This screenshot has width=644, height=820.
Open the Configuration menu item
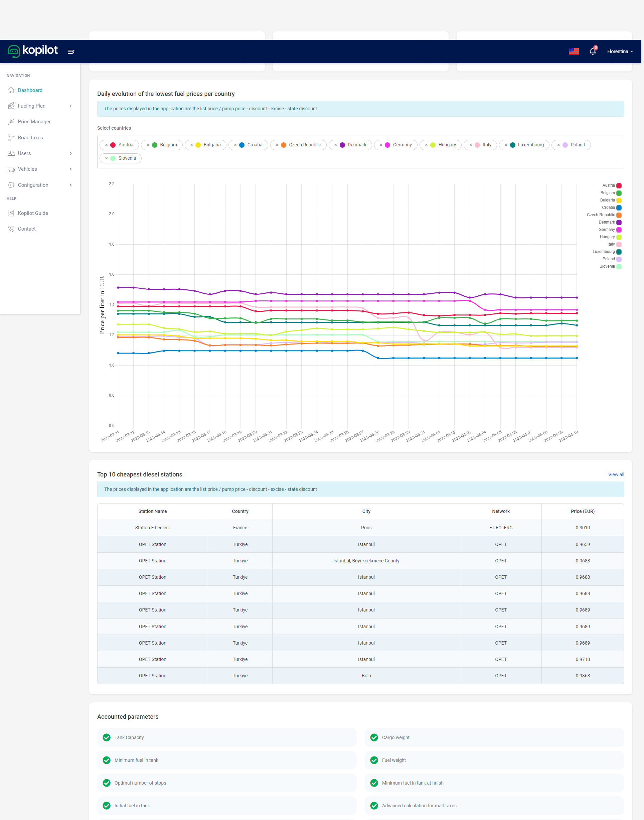coord(33,185)
